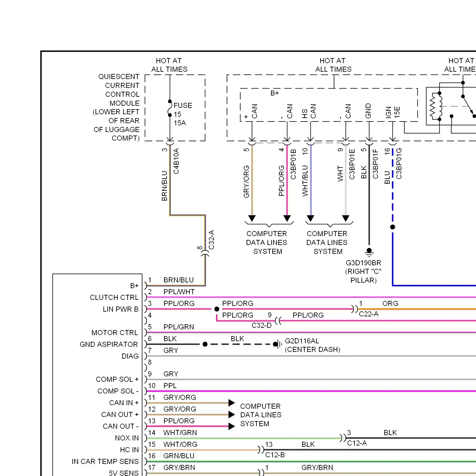Image resolution: width=476 pixels, height=476 pixels.
Task: Click the G2D116AL center dash ground label
Action: (x=313, y=345)
